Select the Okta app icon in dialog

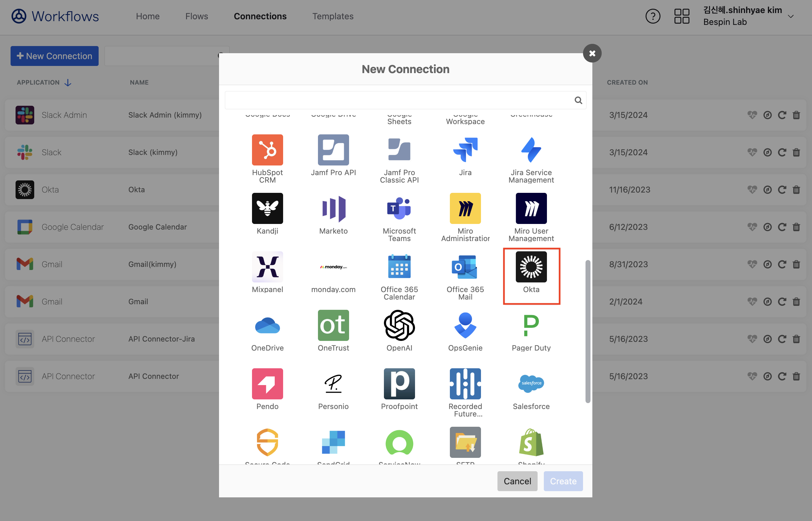531,267
